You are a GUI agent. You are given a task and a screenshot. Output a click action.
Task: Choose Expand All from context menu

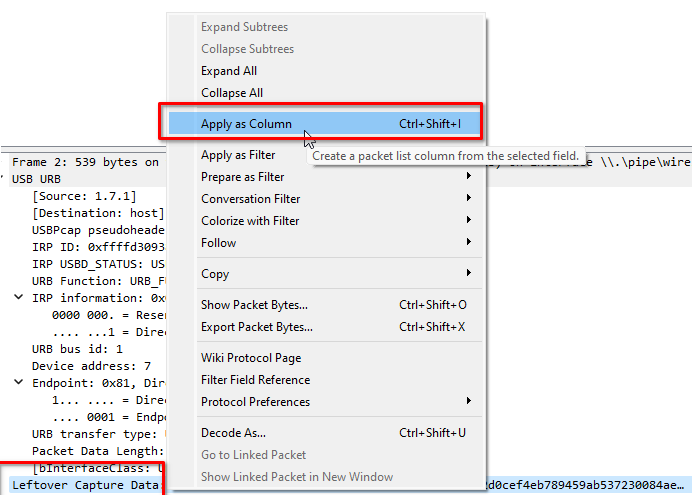(x=229, y=71)
